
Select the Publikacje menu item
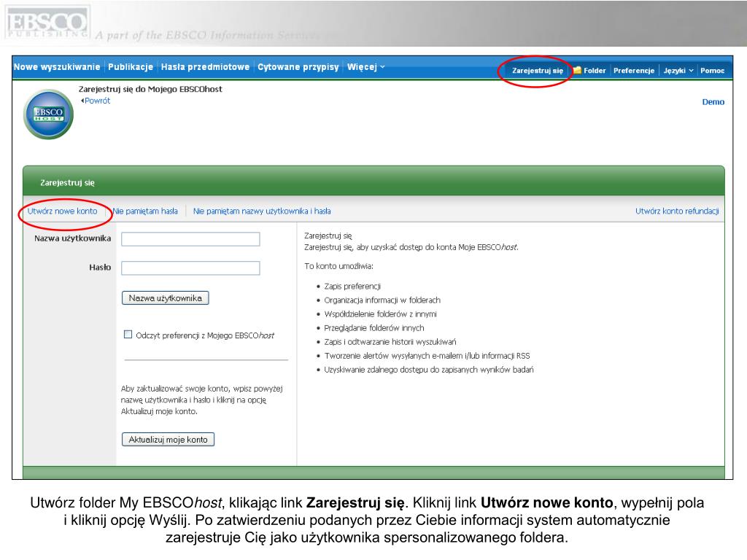pos(131,67)
